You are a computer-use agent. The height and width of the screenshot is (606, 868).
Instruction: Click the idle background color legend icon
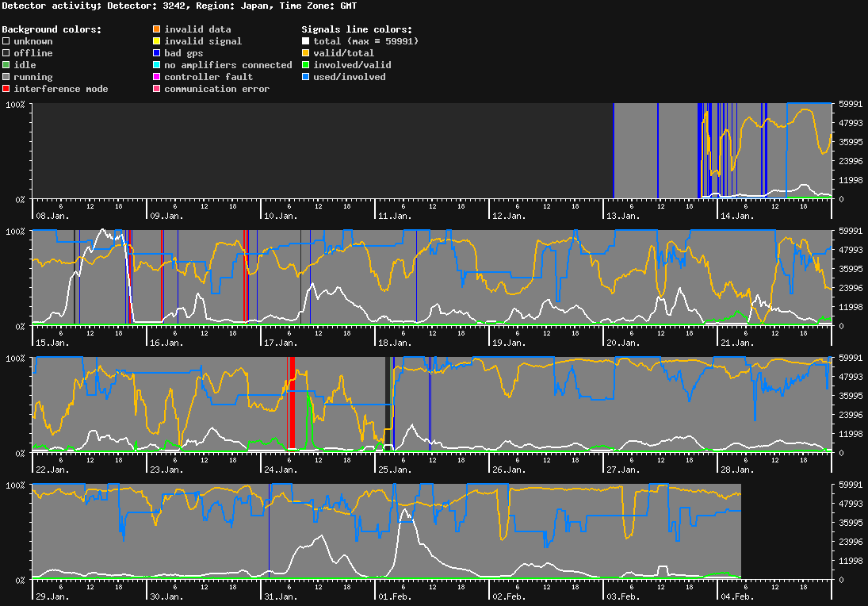click(x=6, y=65)
